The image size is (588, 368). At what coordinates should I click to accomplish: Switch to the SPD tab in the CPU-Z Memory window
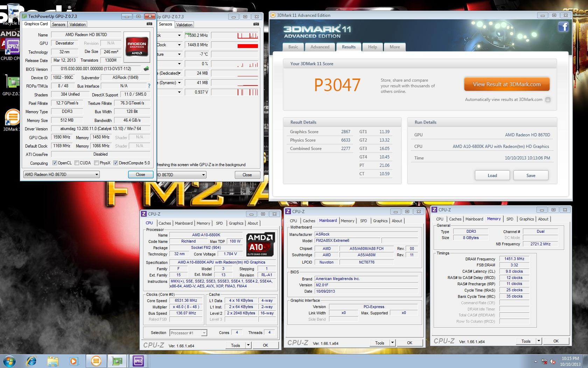pyautogui.click(x=510, y=219)
